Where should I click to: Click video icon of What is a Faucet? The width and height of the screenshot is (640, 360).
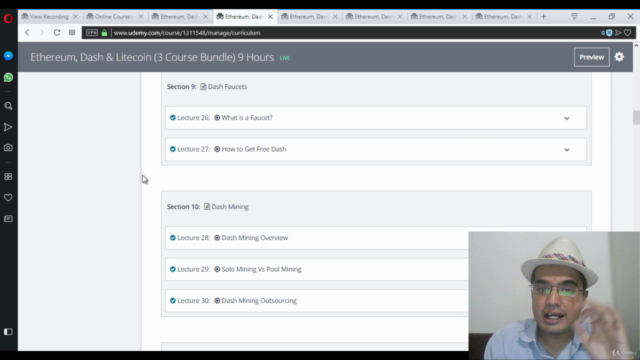click(x=217, y=118)
